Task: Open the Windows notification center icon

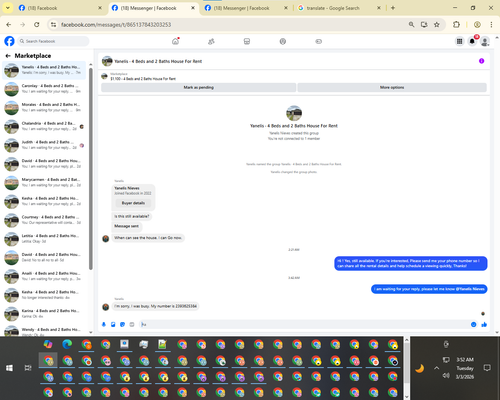Action: [487, 368]
